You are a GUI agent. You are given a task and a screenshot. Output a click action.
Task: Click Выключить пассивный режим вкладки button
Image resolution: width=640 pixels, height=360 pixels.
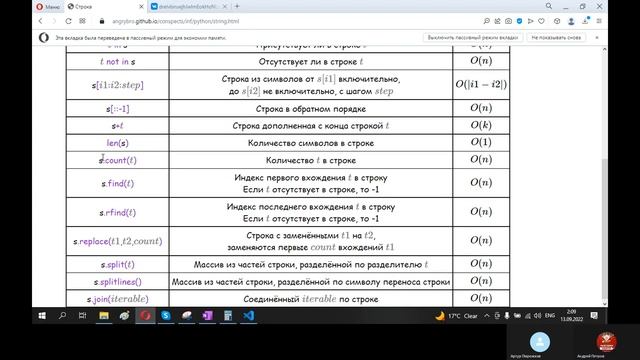pos(473,38)
